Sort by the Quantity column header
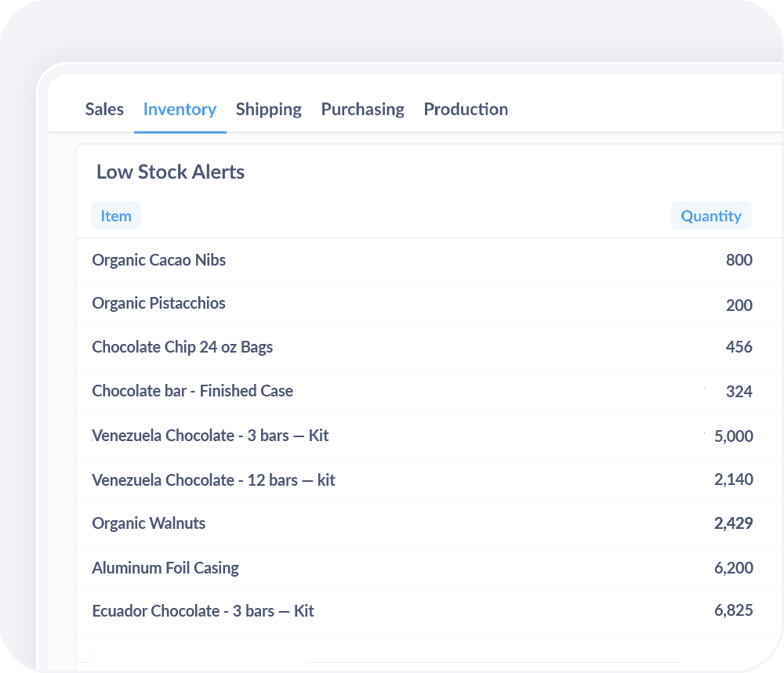This screenshot has width=784, height=673. 710,216
